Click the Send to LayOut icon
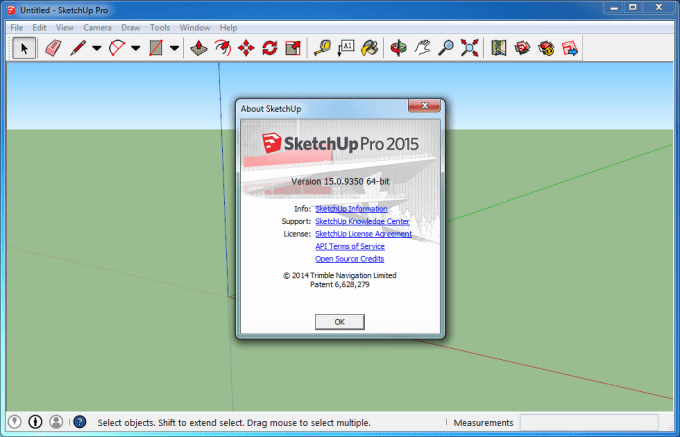The width and height of the screenshot is (680, 437). click(570, 48)
